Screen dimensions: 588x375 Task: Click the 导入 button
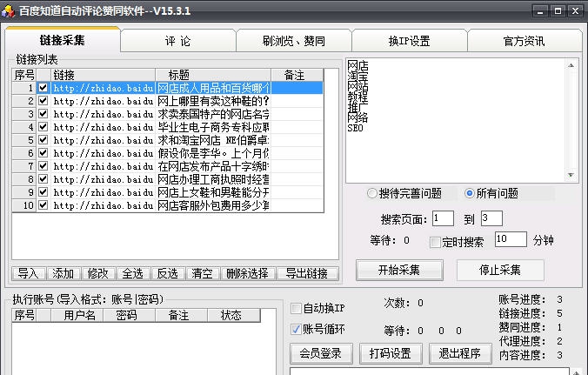pos(29,273)
